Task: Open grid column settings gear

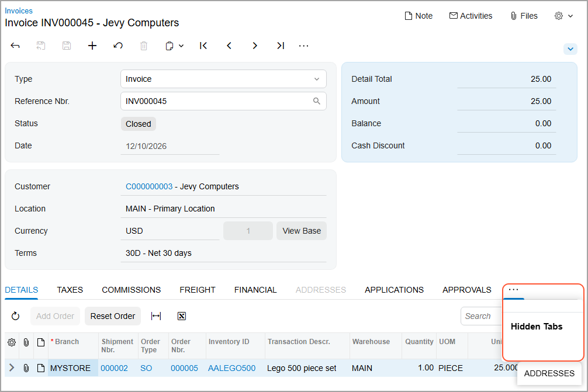Action: coord(12,342)
